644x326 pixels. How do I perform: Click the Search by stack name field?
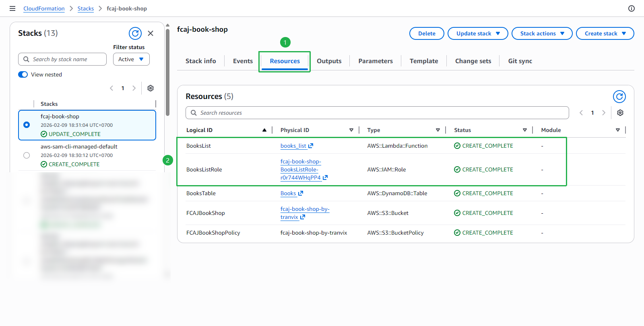(x=62, y=59)
